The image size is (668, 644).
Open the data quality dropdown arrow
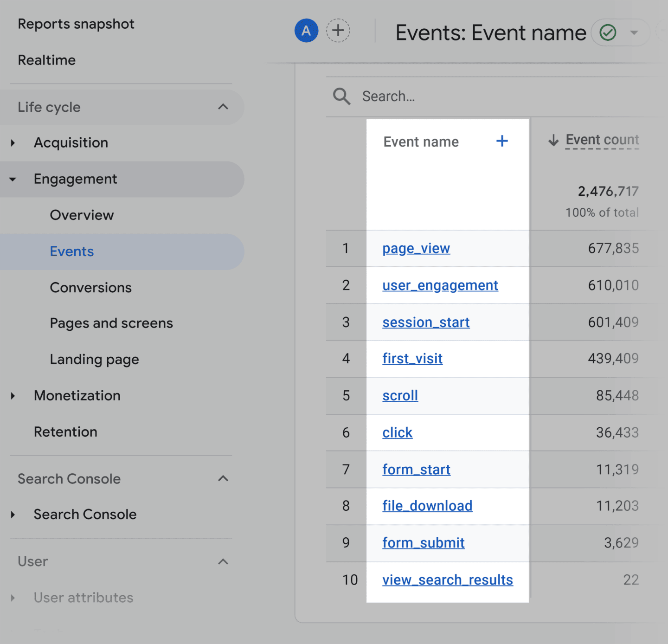[x=634, y=32]
